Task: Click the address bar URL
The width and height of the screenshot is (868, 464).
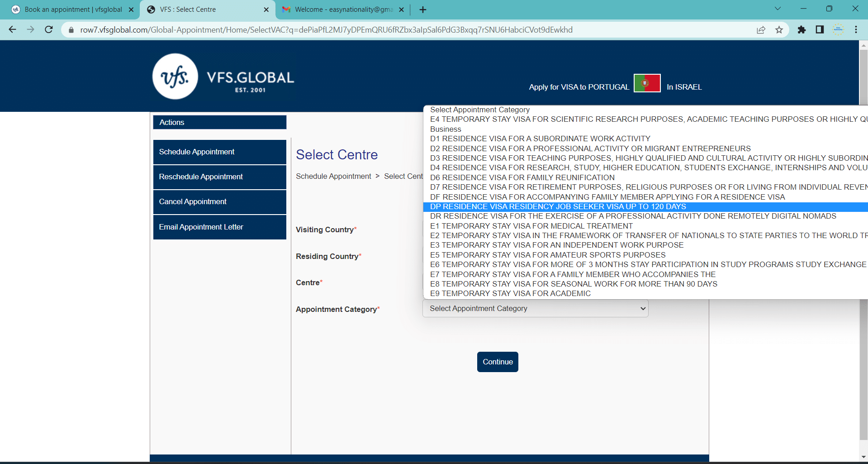Action: (x=326, y=30)
